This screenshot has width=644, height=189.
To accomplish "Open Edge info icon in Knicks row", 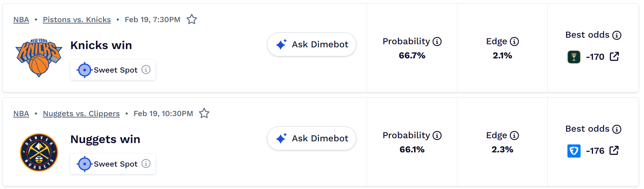I will pyautogui.click(x=514, y=41).
